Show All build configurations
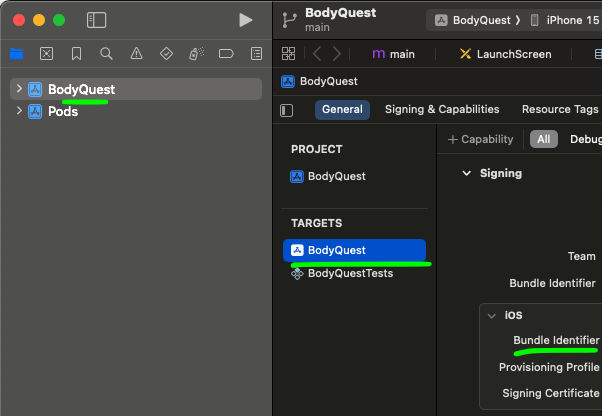 pyautogui.click(x=544, y=139)
